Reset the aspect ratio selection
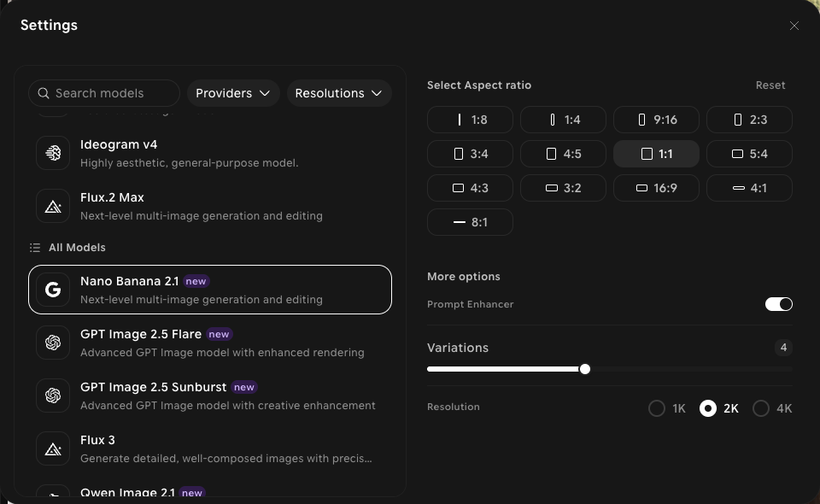820x504 pixels. point(770,85)
